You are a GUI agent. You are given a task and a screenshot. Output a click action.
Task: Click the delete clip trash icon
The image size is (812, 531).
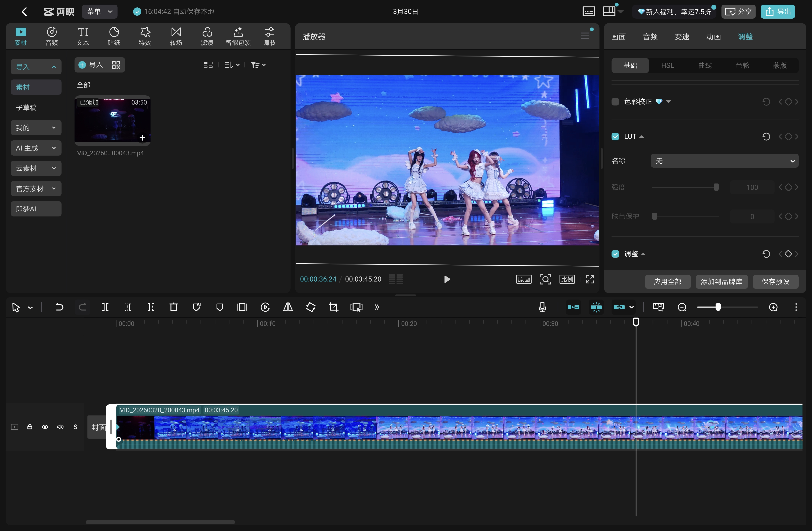(x=174, y=307)
